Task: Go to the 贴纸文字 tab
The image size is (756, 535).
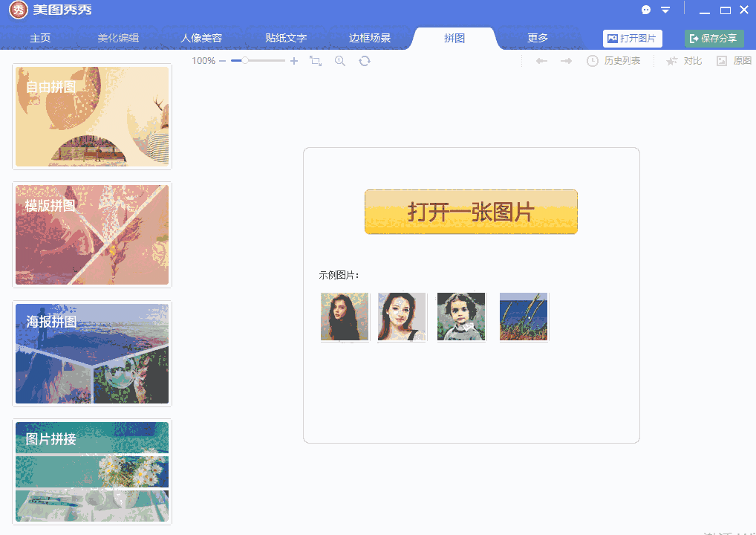Action: click(x=286, y=38)
